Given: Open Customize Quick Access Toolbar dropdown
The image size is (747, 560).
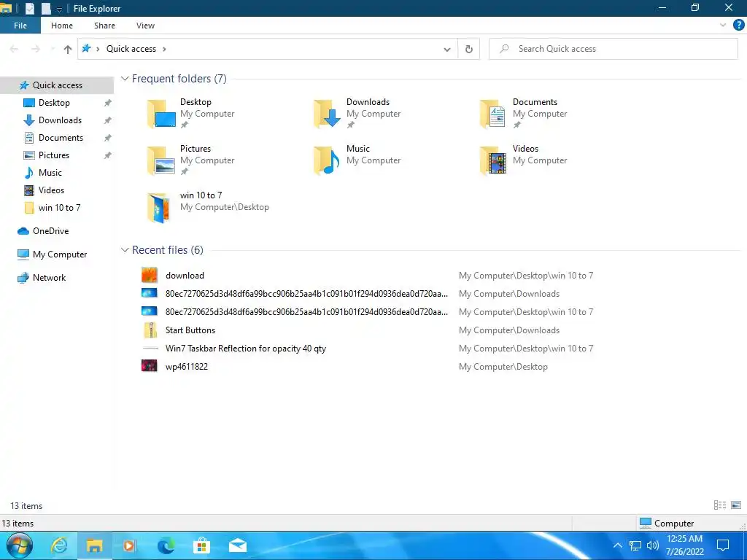Looking at the screenshot, I should click(x=60, y=9).
